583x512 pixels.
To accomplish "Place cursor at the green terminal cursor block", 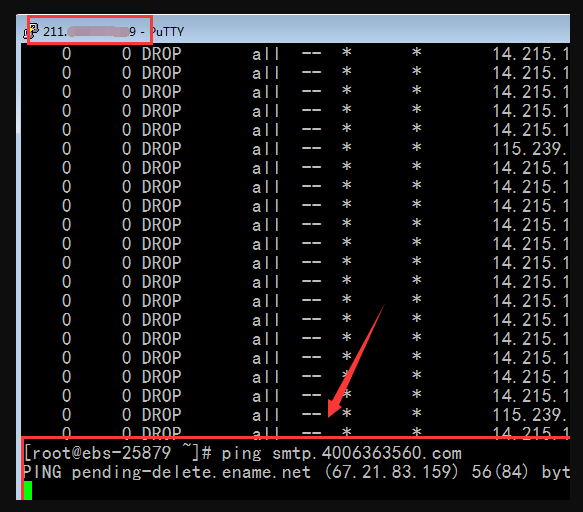I will point(28,490).
